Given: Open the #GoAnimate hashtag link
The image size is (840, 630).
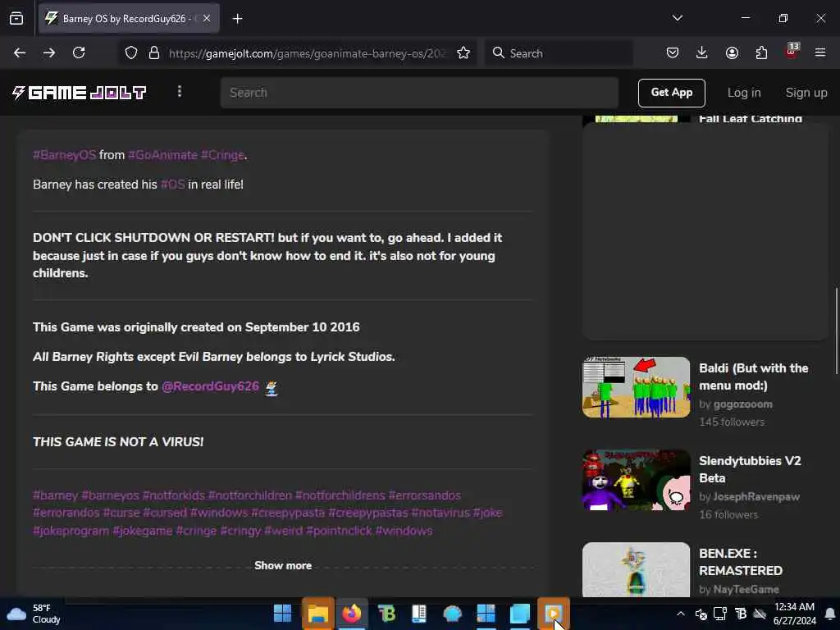Looking at the screenshot, I should pyautogui.click(x=163, y=155).
